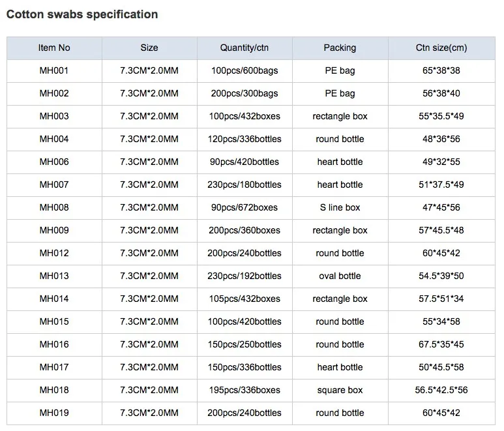504x431 pixels.
Task: Click the 230pcs/180bottles quantity cell
Action: click(x=245, y=185)
